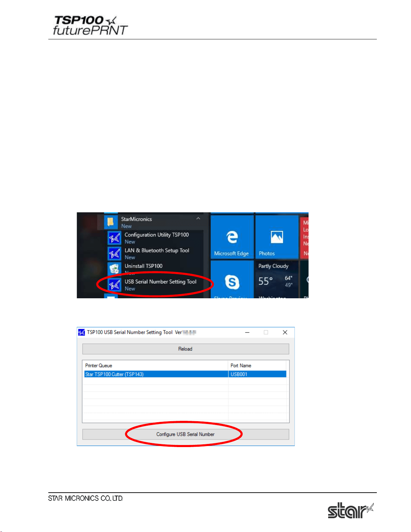Click Configure USB Serial Number button
Image resolution: width=411 pixels, height=532 pixels.
point(186,434)
